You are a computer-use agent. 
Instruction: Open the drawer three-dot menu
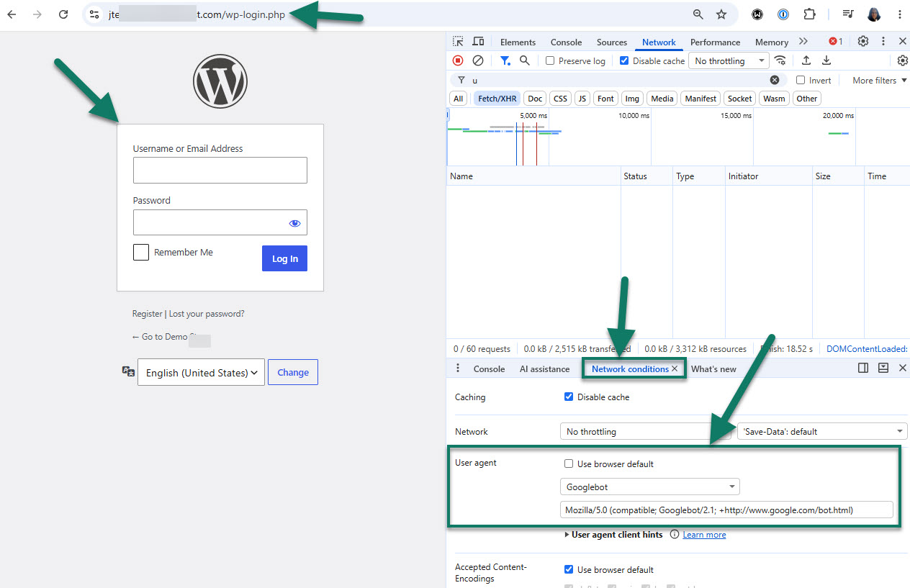click(458, 368)
